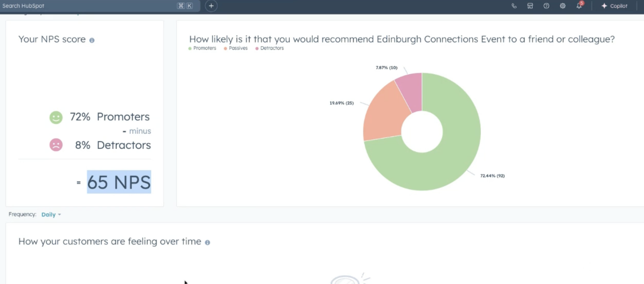Click the Edinburgh Connections Event question title
This screenshot has width=644, height=284.
point(402,39)
